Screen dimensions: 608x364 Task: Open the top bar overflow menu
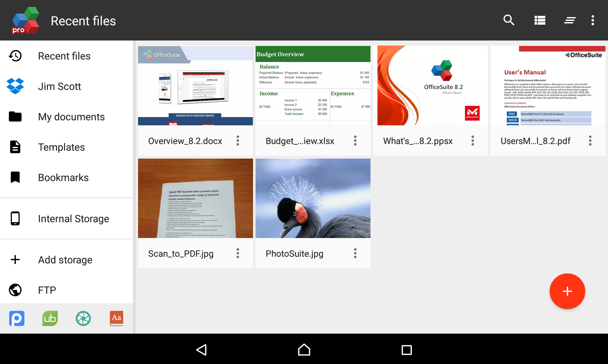[592, 20]
